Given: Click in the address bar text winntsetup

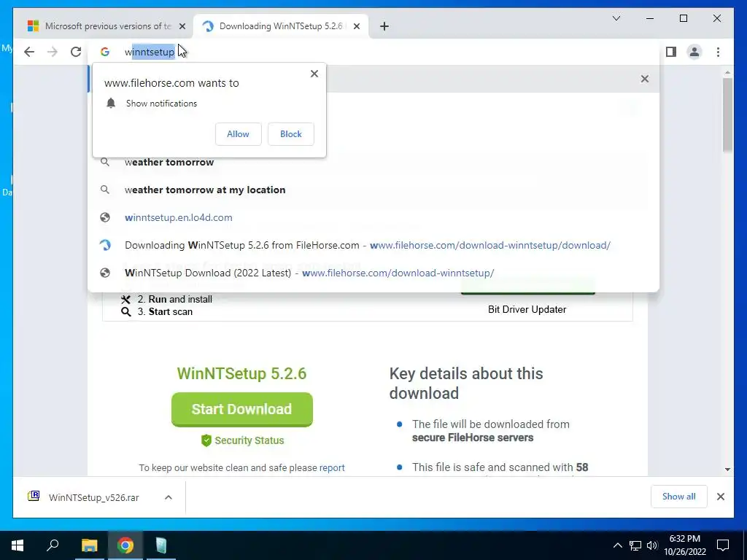Looking at the screenshot, I should click(150, 52).
